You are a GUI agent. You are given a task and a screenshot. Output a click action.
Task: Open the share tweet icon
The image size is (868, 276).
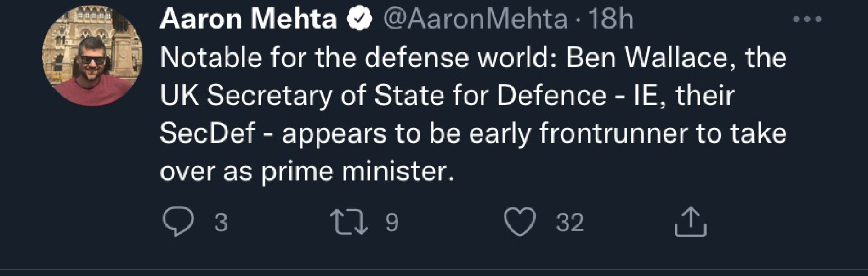tap(690, 222)
